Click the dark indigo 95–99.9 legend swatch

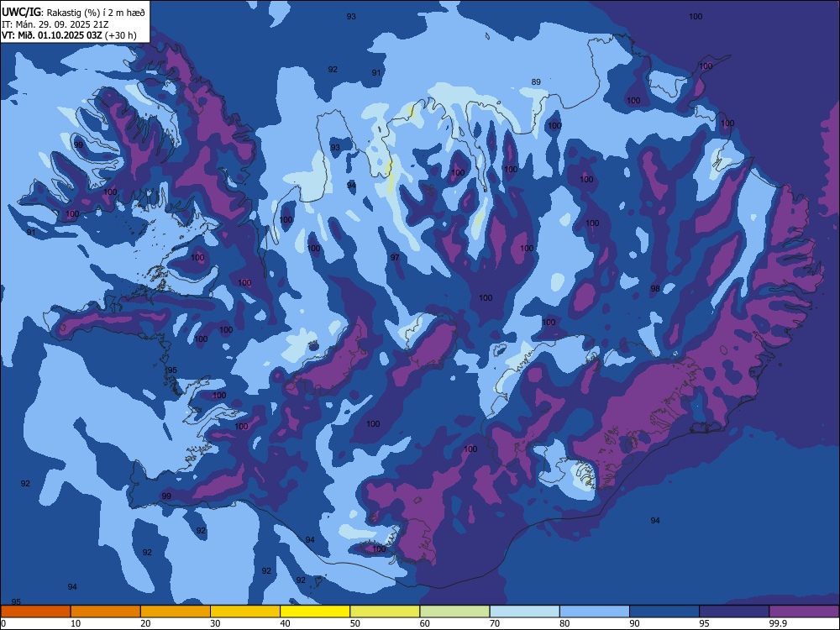point(734,612)
